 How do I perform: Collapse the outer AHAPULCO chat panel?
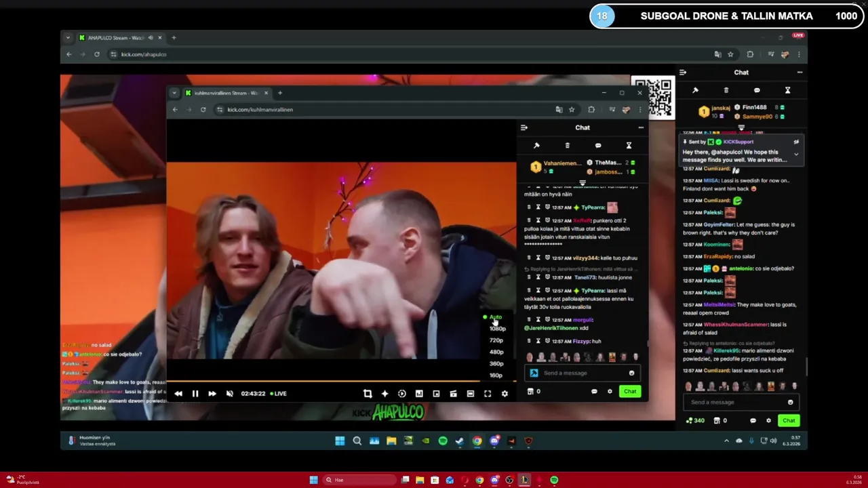coord(683,73)
